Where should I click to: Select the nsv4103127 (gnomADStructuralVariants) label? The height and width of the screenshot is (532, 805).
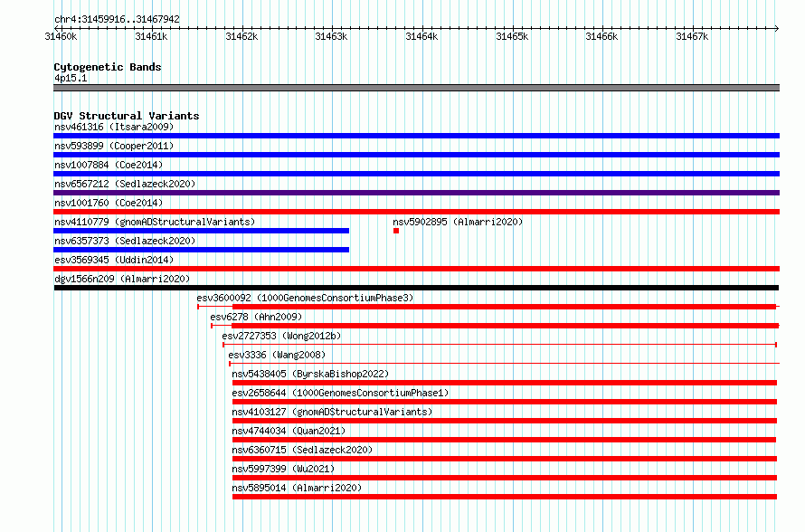click(x=332, y=412)
